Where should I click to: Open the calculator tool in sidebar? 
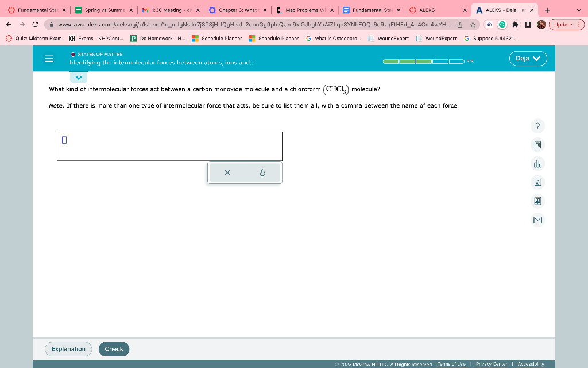537,144
